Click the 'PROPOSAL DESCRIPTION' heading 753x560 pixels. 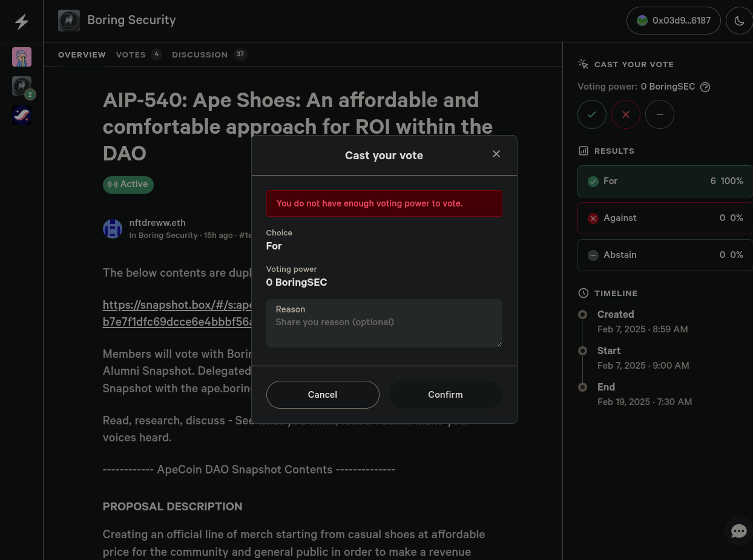click(x=173, y=507)
